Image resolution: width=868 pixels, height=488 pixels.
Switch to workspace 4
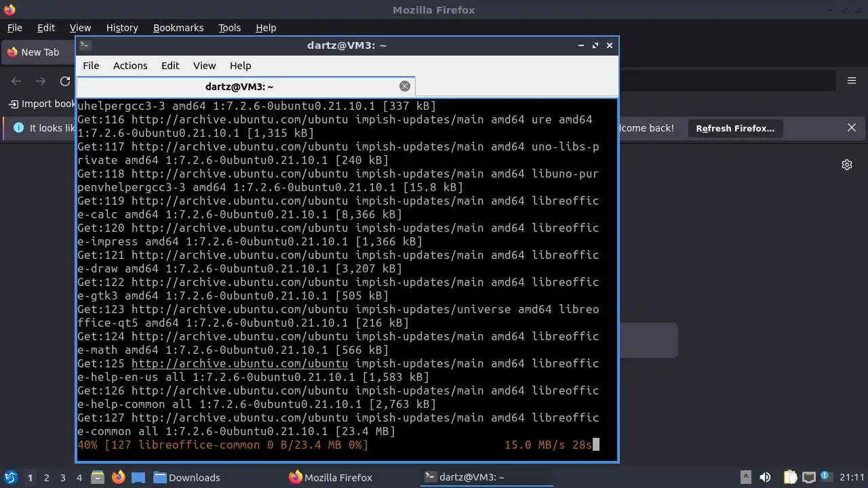pos(79,478)
